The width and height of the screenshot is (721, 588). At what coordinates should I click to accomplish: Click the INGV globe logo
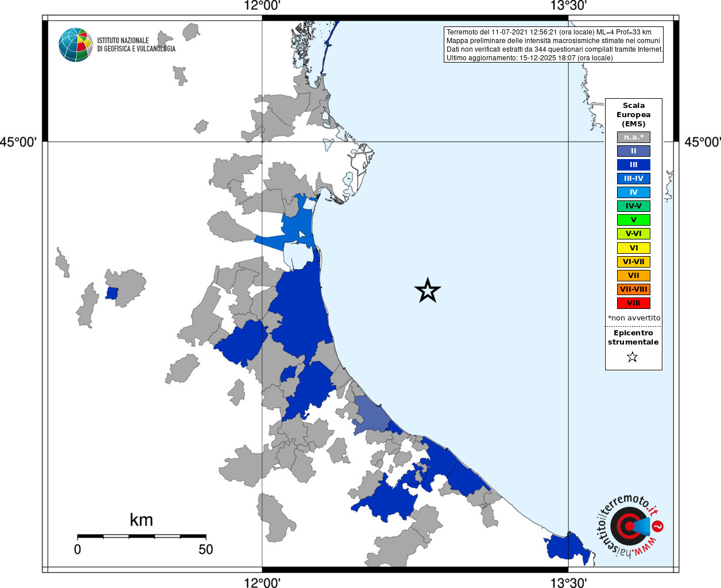[x=76, y=45]
